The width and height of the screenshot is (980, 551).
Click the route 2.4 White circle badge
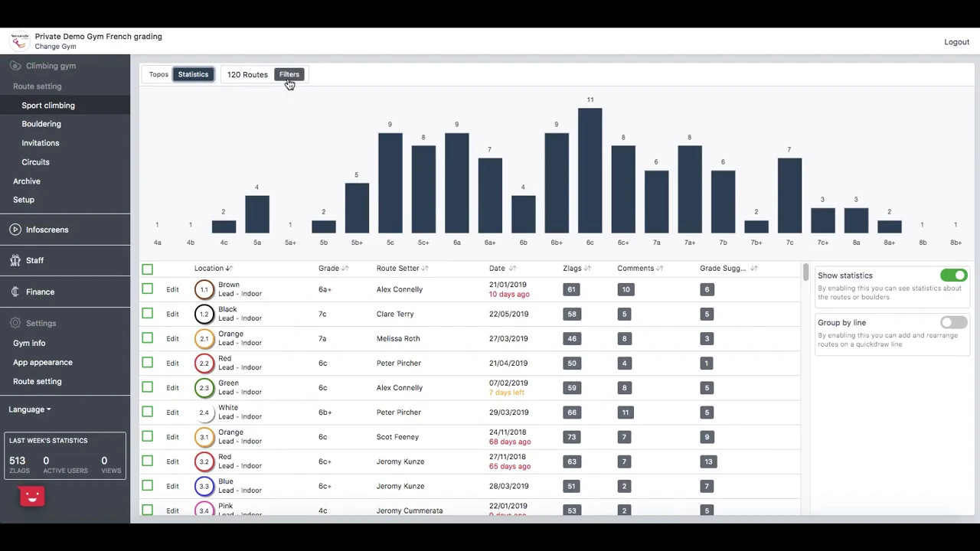coord(204,412)
